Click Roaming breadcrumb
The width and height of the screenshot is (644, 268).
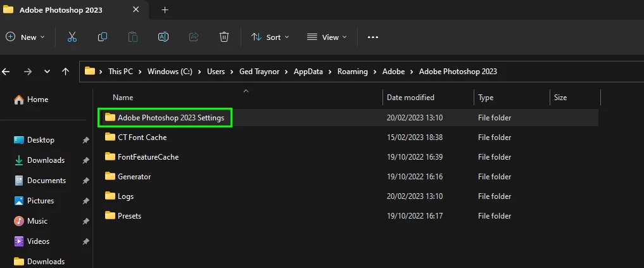(352, 72)
